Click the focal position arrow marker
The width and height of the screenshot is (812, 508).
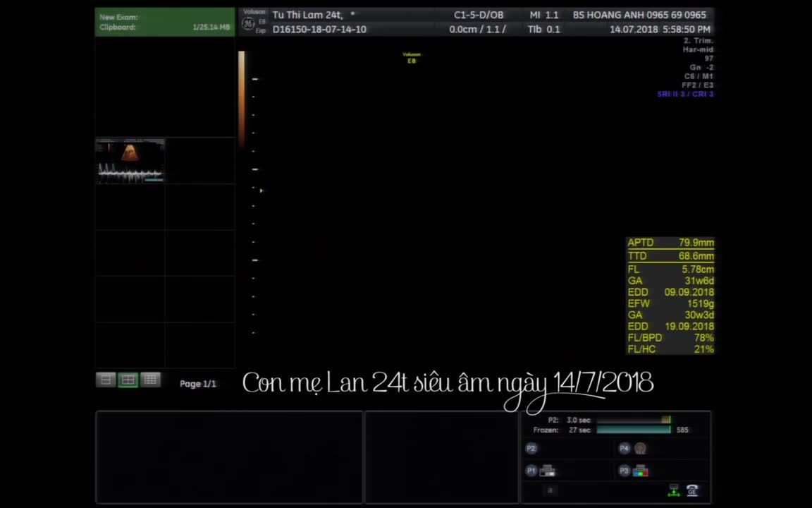click(x=262, y=190)
